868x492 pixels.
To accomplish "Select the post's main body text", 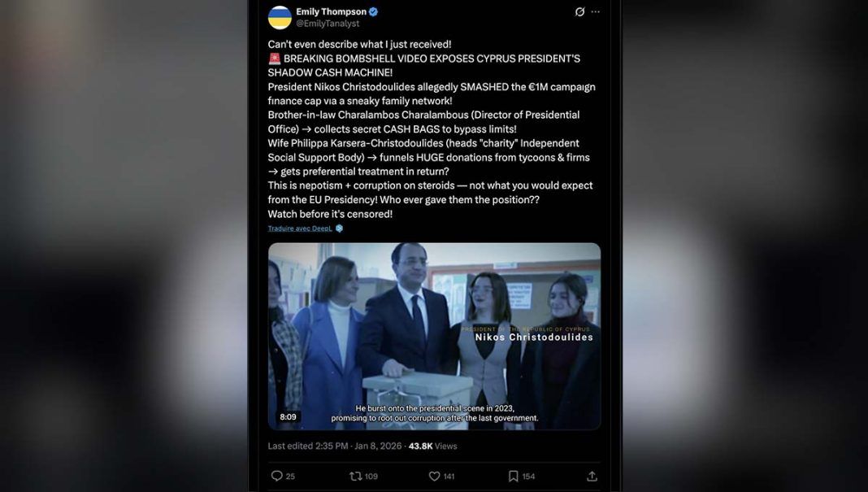I will [x=432, y=129].
